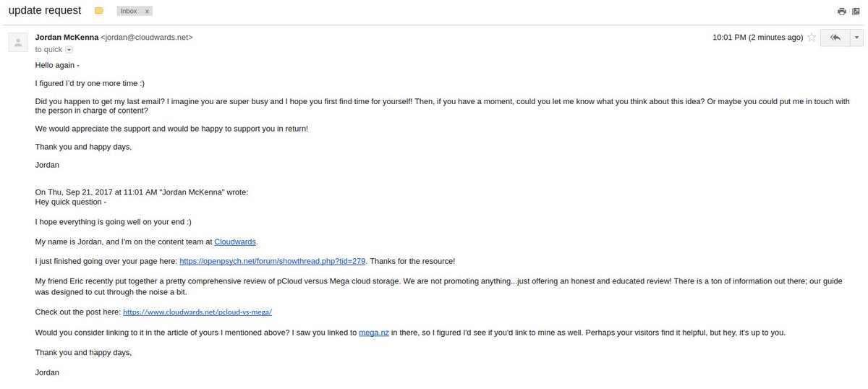Star this message from Jordan McKenna

(x=812, y=37)
